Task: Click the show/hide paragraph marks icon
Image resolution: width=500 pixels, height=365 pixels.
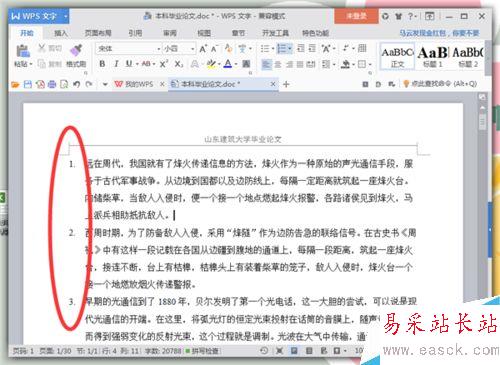Action: (345, 49)
